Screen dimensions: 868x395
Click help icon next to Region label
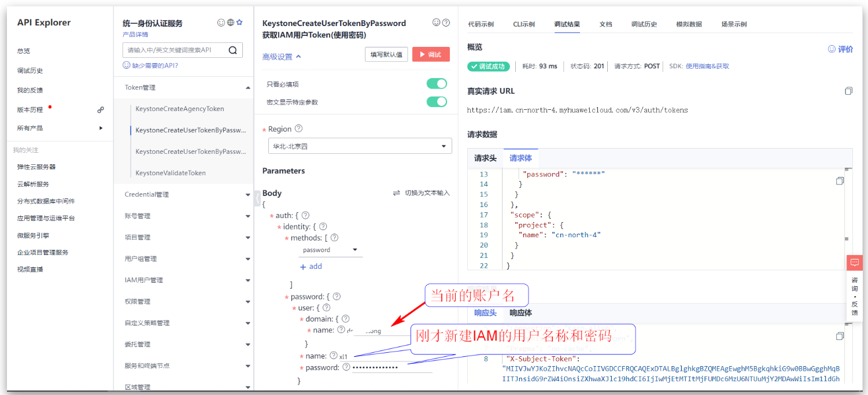tap(298, 129)
